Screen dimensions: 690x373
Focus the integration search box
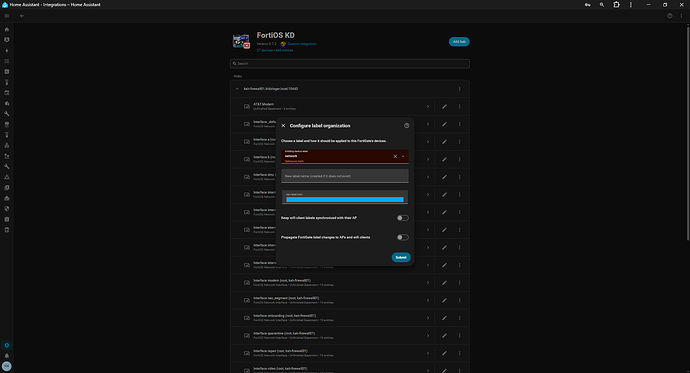[349, 64]
